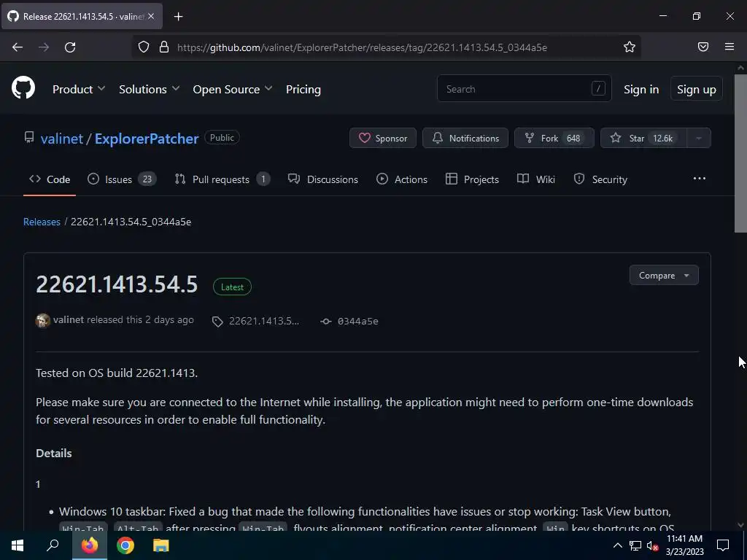Click the Notifications button
747x560 pixels.
[465, 138]
